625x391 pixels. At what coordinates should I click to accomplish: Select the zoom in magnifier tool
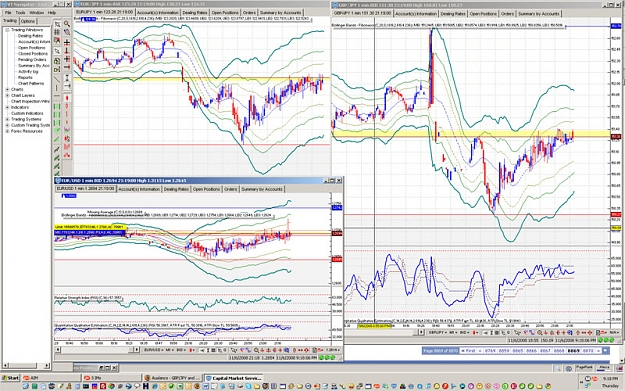point(67,24)
